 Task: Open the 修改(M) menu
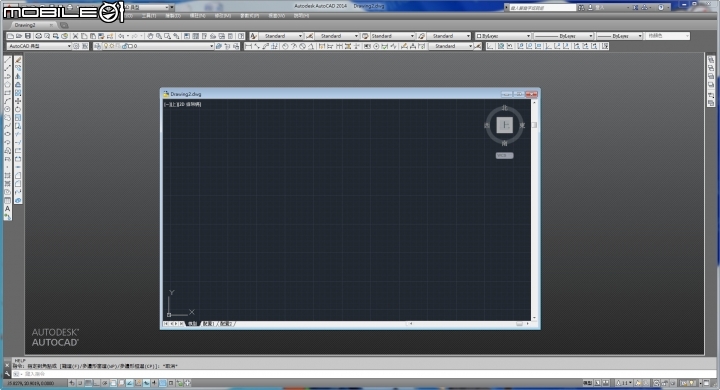[223, 16]
